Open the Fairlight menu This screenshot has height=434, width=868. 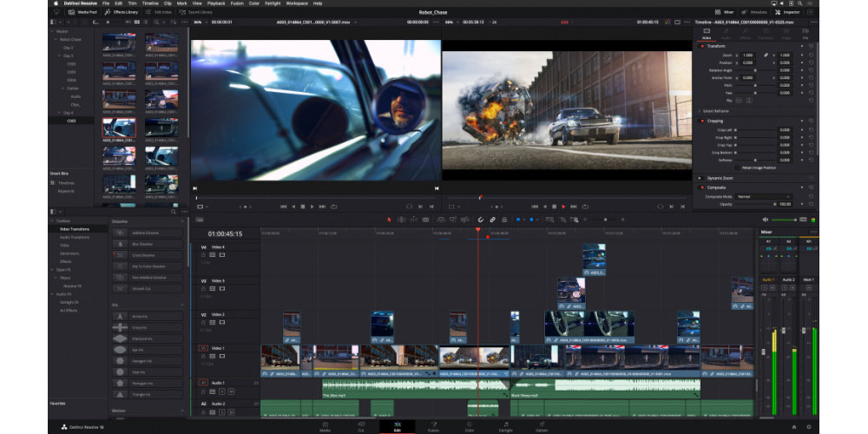click(x=273, y=3)
